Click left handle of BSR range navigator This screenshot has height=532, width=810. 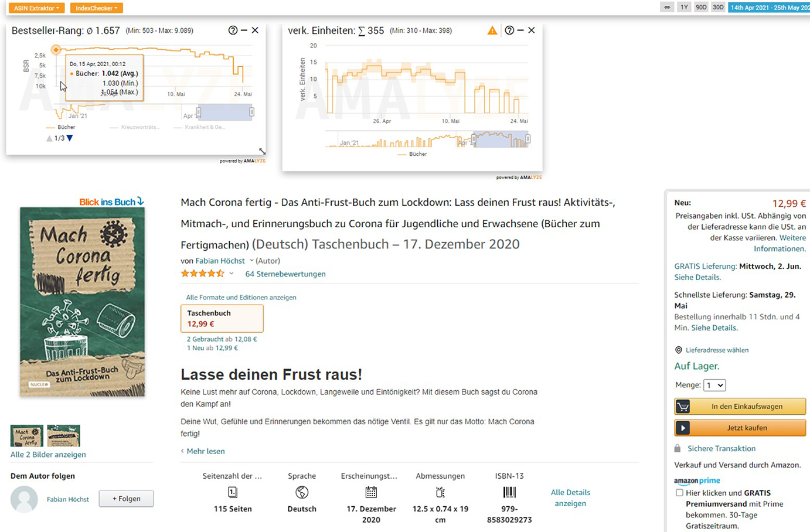point(199,112)
